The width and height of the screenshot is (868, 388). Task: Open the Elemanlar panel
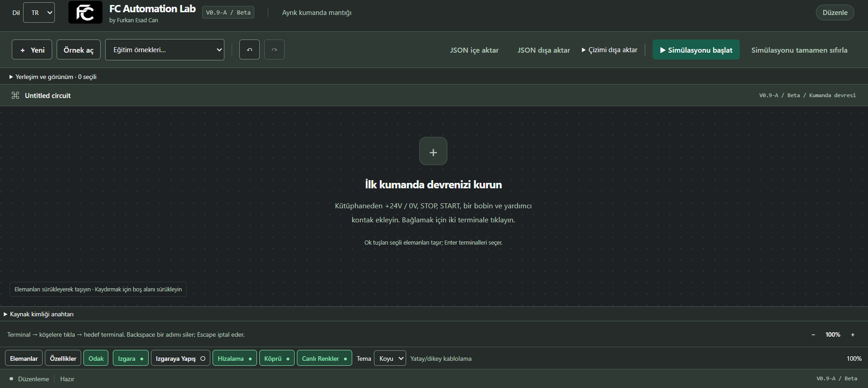(24, 358)
